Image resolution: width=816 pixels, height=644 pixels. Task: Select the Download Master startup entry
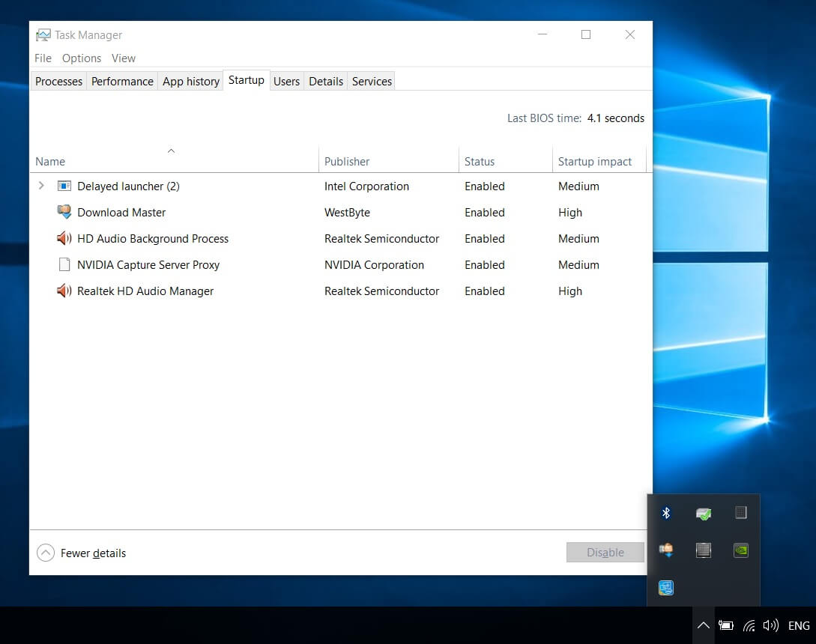point(121,212)
